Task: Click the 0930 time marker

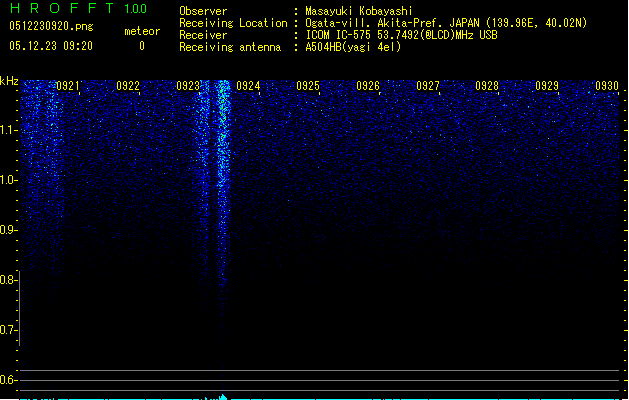Action: coord(607,86)
